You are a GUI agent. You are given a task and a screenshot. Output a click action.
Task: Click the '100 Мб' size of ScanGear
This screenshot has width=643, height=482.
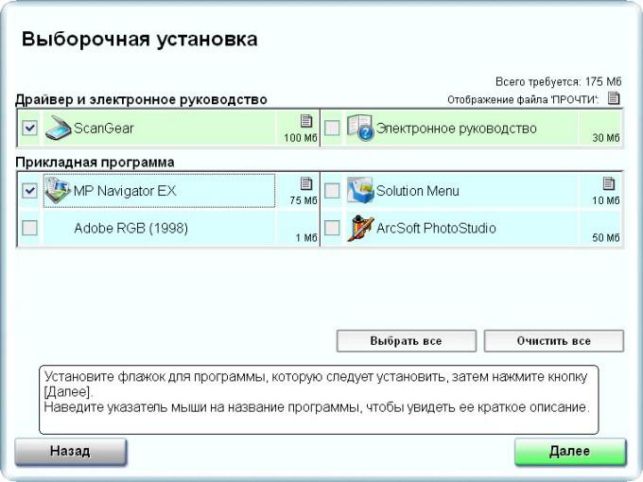pyautogui.click(x=301, y=138)
